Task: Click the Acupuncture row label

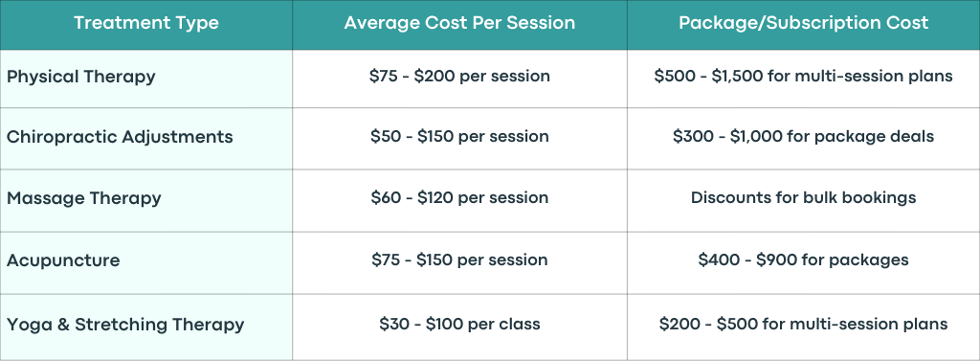Action: 63,260
